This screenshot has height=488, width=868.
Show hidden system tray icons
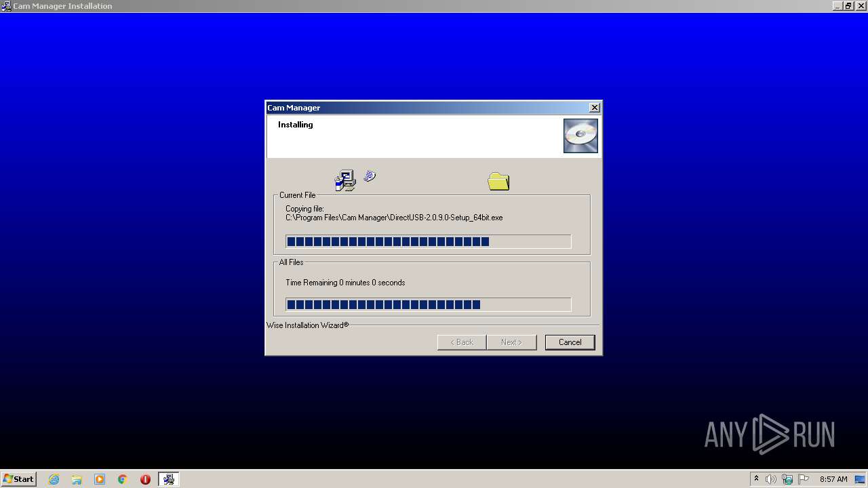(x=756, y=479)
